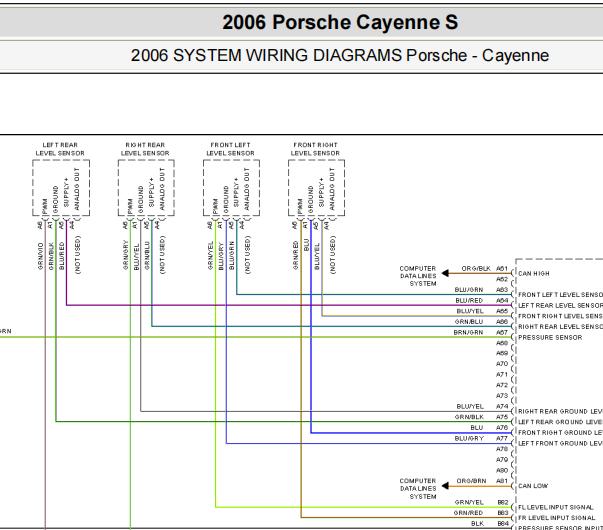Click the arrow next to ORG/BLK wire
603x530 pixels.
[x=445, y=273]
